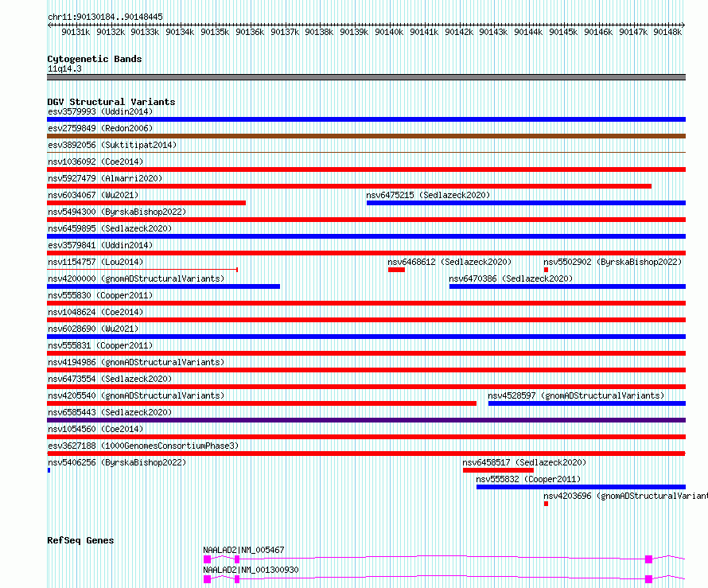Screen dimensions: 708x588
Task: Click the nsv4528597 (gnomADStructuralVariants) label
Action: click(x=576, y=395)
